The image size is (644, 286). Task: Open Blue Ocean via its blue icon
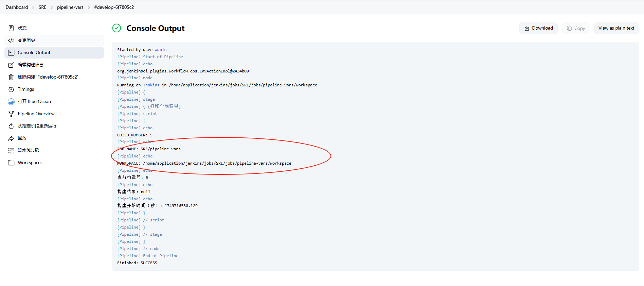[11, 101]
